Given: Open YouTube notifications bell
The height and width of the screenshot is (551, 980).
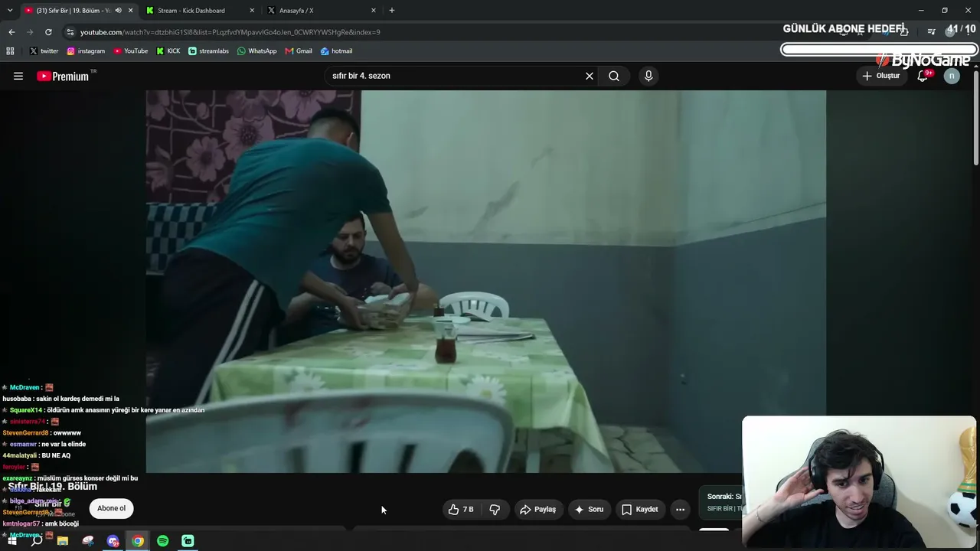Looking at the screenshot, I should pos(923,76).
